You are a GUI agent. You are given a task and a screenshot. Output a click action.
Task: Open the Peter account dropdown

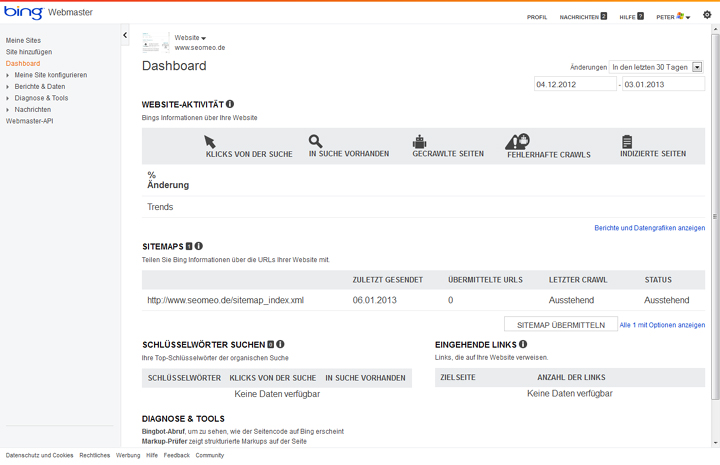coord(673,17)
